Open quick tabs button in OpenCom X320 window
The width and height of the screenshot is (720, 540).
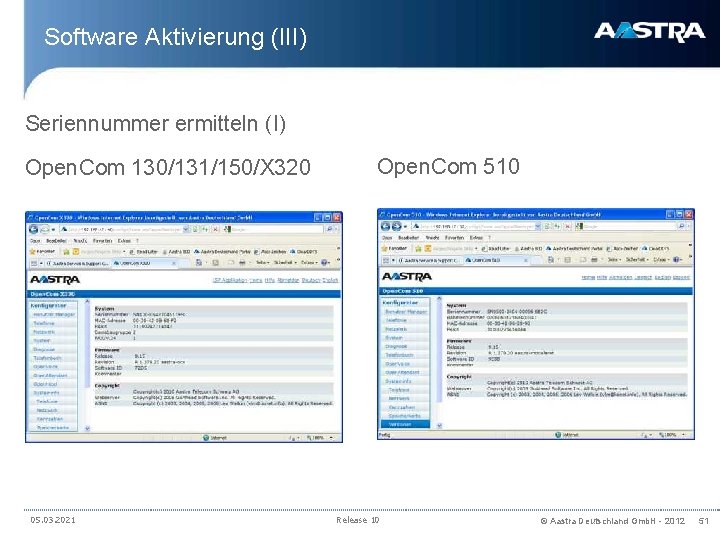pos(34,263)
